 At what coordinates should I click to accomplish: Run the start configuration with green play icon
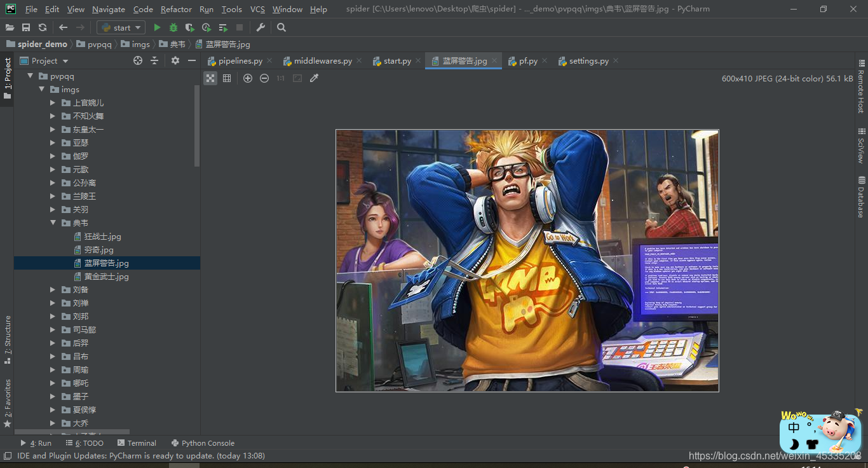point(157,27)
